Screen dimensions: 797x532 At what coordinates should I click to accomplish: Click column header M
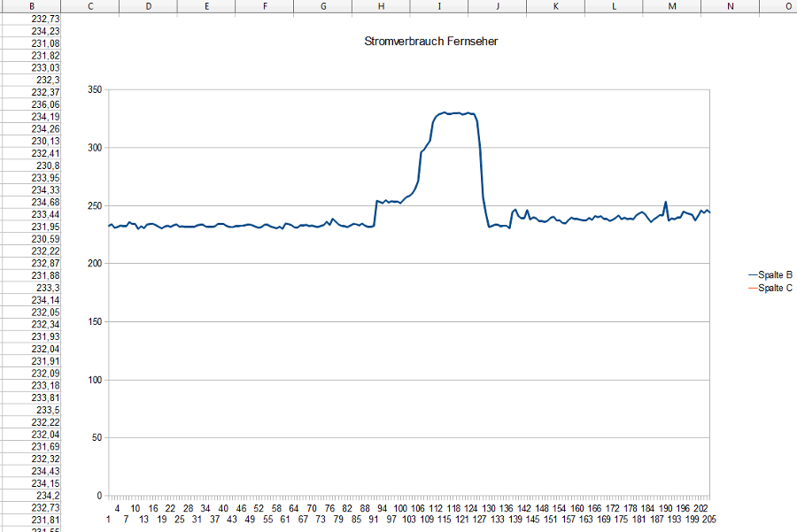(672, 6)
